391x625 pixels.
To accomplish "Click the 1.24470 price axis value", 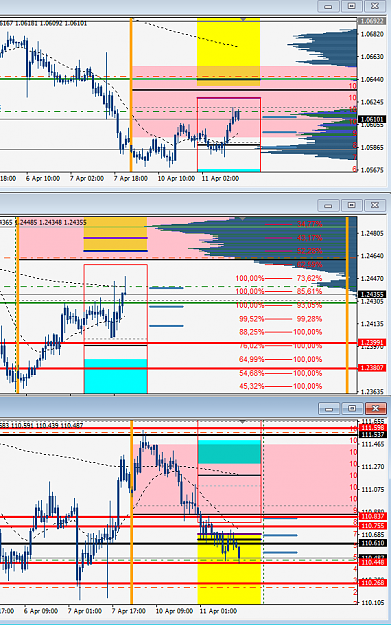I will [372, 279].
